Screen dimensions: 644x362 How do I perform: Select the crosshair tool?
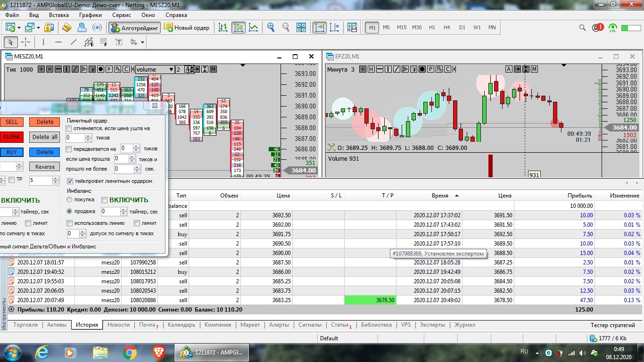tap(25, 42)
